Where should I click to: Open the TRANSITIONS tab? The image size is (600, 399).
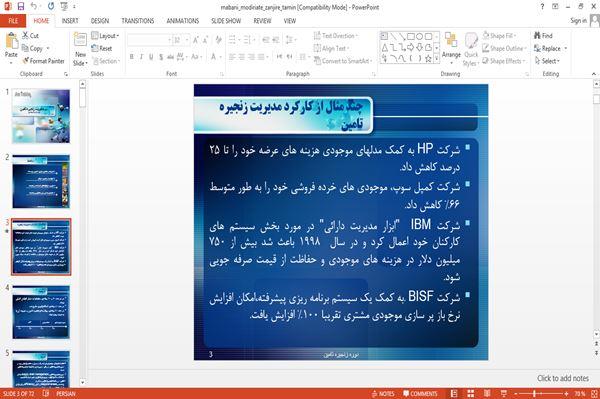tap(138, 21)
